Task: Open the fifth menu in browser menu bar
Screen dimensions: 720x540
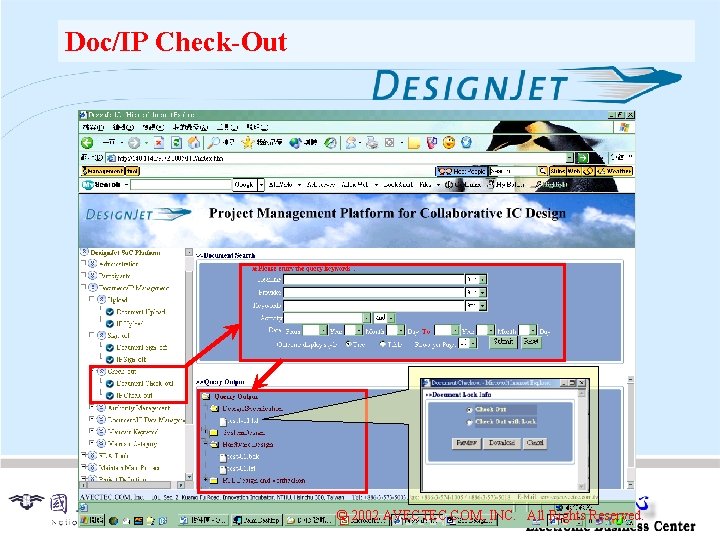Action: [x=227, y=127]
